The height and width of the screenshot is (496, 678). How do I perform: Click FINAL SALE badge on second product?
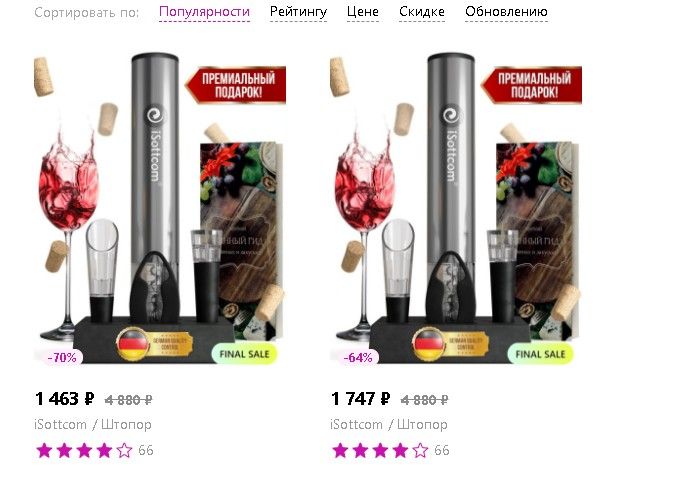(540, 354)
